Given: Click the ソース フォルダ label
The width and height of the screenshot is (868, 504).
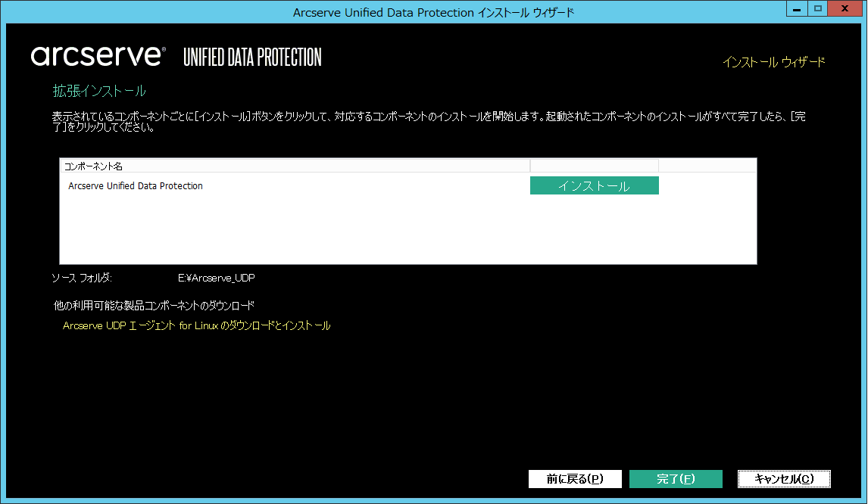Looking at the screenshot, I should pyautogui.click(x=81, y=278).
